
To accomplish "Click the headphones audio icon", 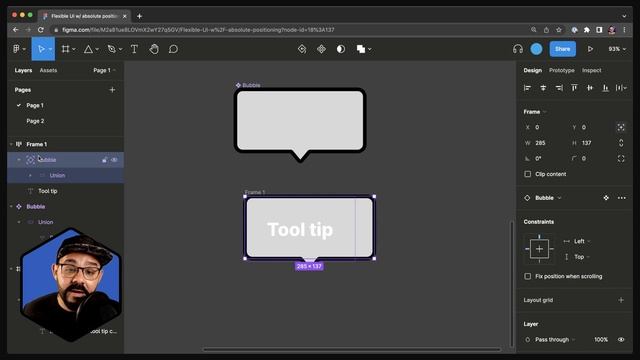I will pos(518,49).
